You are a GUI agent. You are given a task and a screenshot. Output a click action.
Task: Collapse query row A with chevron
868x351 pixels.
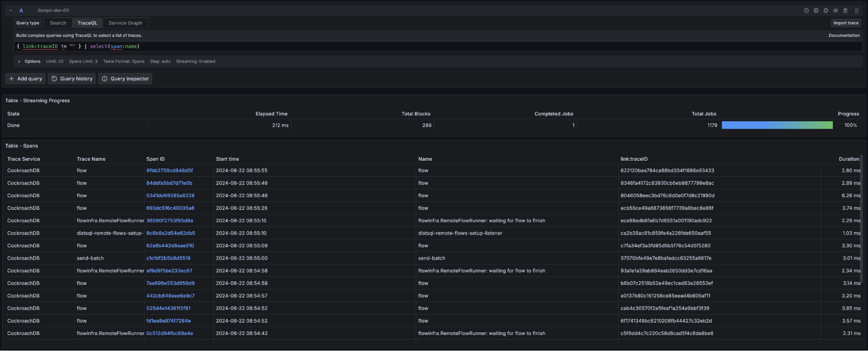tap(11, 10)
